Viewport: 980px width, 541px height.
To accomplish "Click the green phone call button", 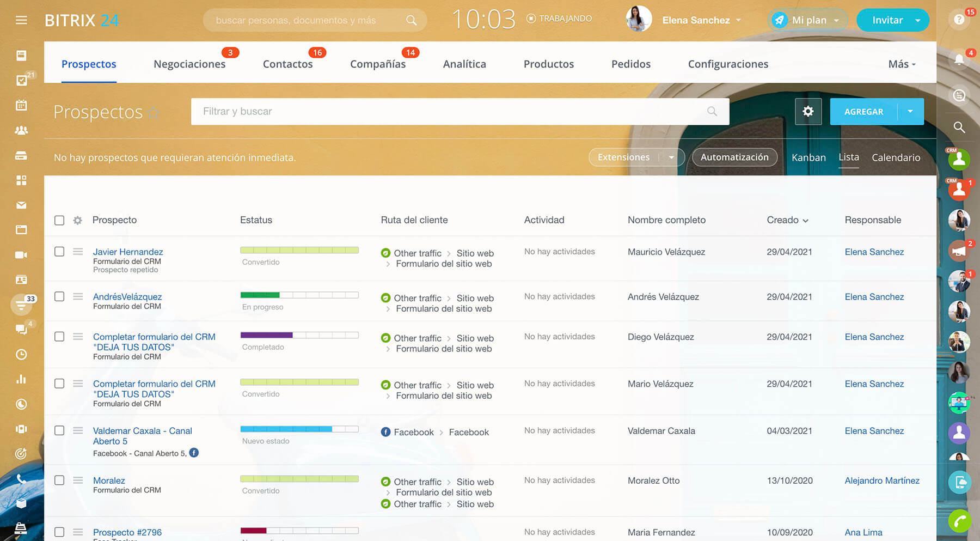I will (959, 521).
